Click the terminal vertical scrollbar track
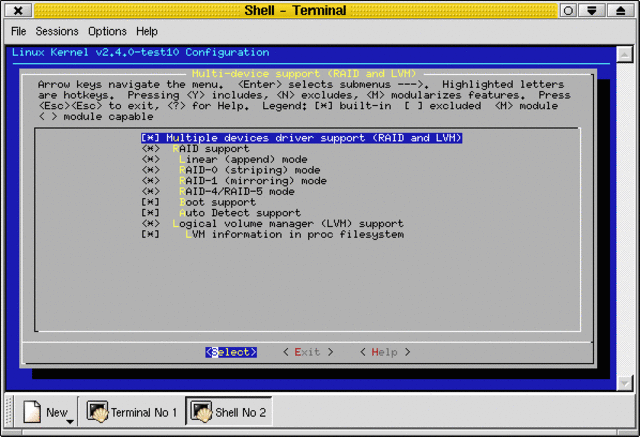 point(624,219)
